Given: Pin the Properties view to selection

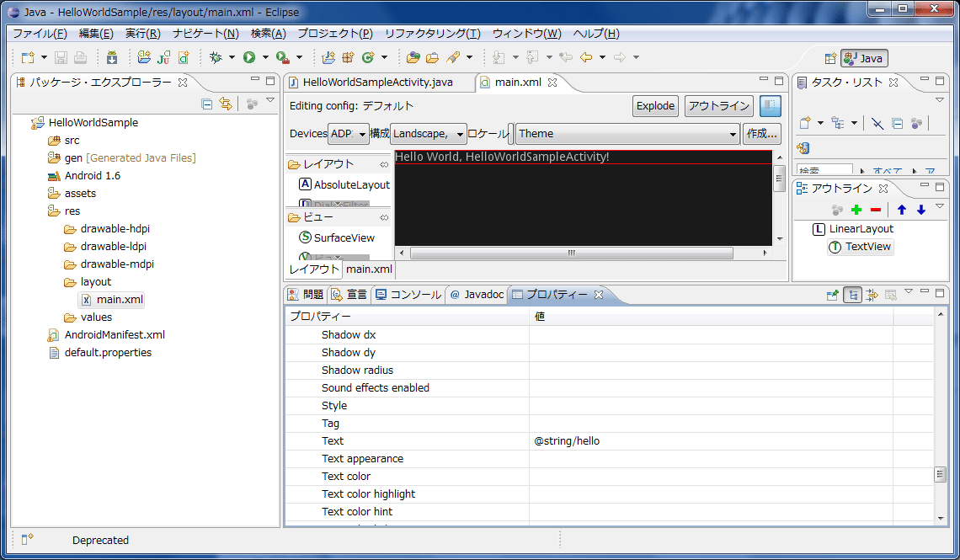Looking at the screenshot, I should (832, 295).
